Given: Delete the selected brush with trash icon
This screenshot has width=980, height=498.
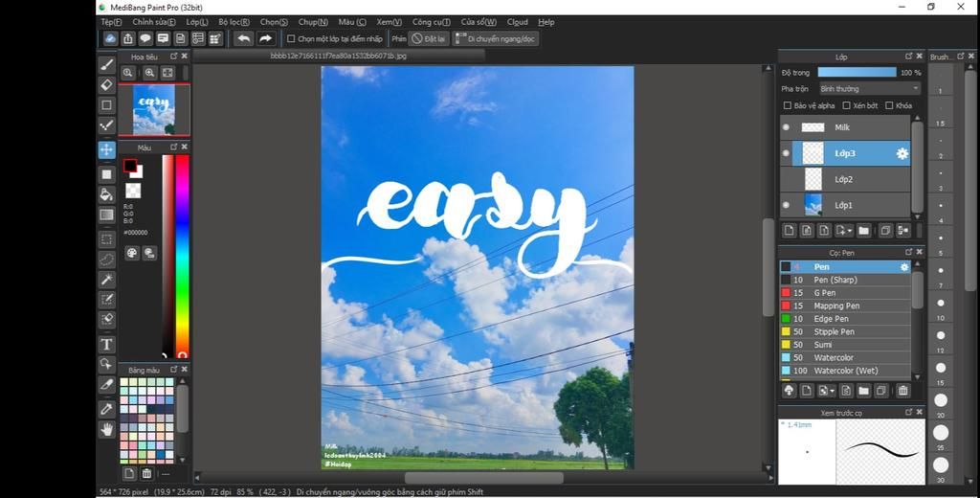Looking at the screenshot, I should (x=903, y=391).
